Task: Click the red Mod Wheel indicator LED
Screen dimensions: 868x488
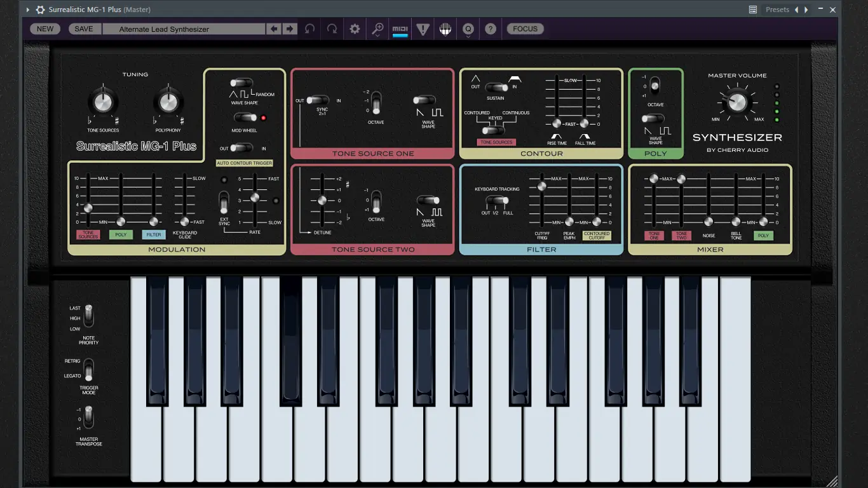Action: click(263, 118)
